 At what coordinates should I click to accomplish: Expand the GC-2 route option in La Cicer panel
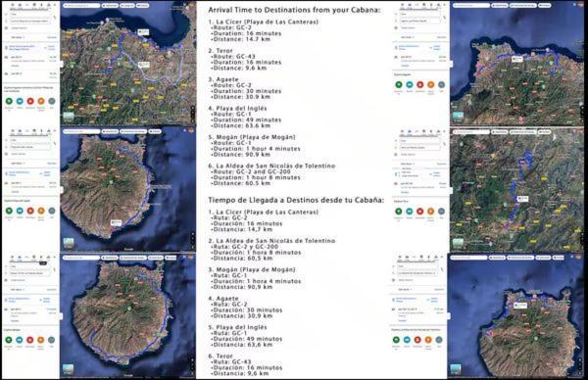[x=30, y=59]
